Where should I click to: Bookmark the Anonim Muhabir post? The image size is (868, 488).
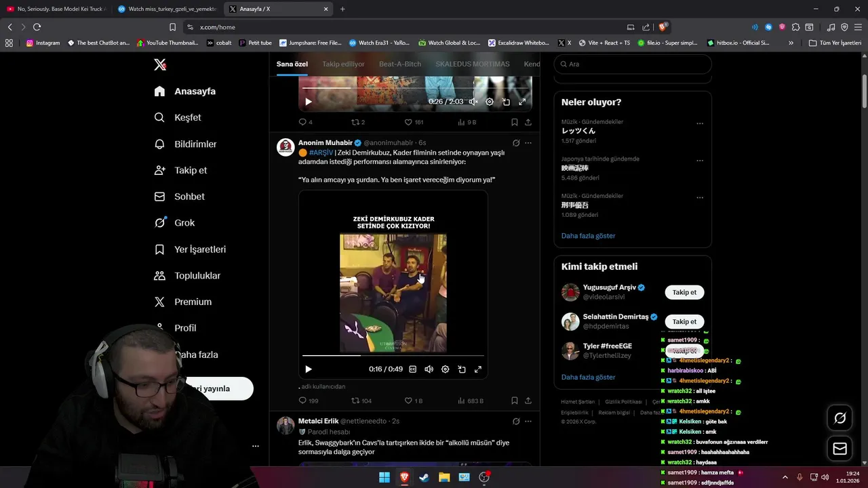coord(514,401)
